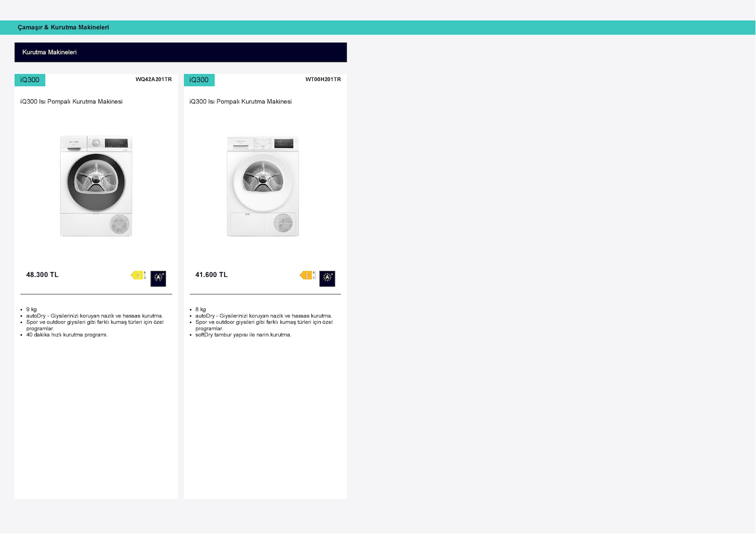756x534 pixels.
Task: Click the A+ icon on the WQ42A201TR card
Action: (x=158, y=279)
